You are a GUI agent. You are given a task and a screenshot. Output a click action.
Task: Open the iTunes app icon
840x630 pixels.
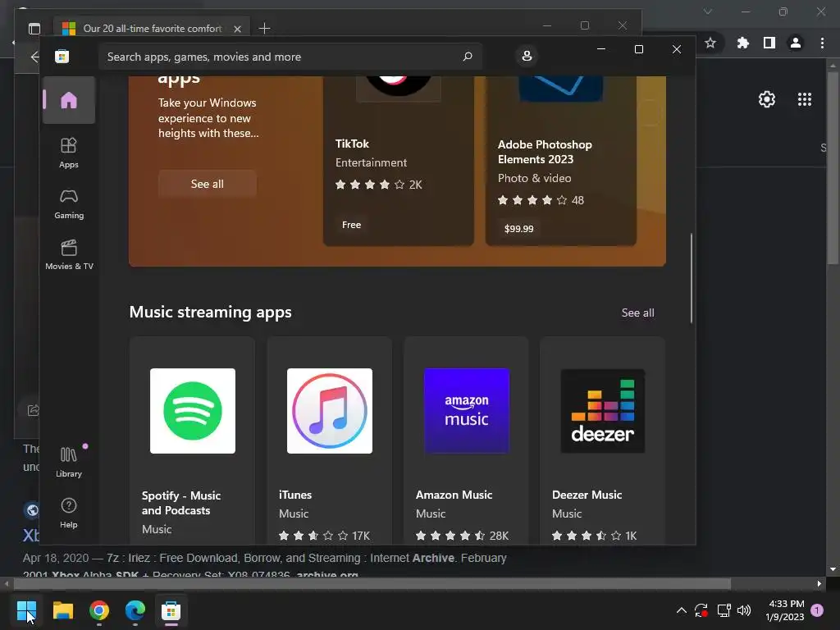pyautogui.click(x=330, y=411)
